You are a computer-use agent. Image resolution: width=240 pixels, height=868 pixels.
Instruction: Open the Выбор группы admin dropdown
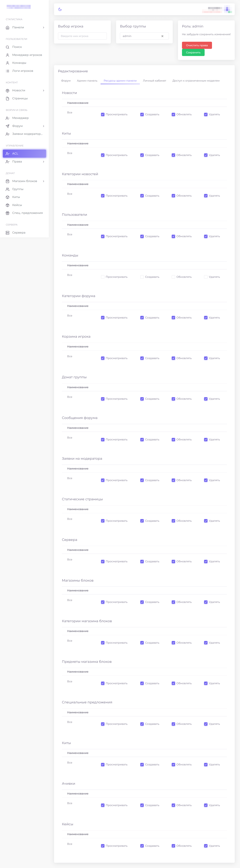pos(144,36)
